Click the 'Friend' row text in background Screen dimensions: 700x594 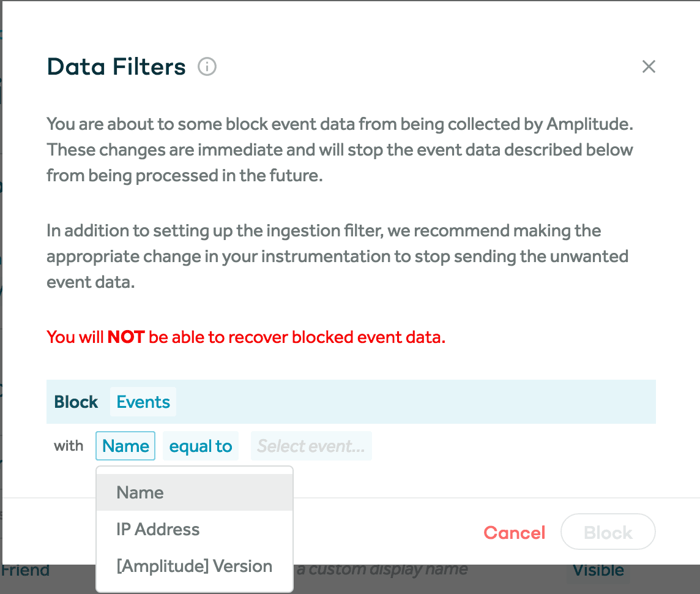pyautogui.click(x=26, y=571)
